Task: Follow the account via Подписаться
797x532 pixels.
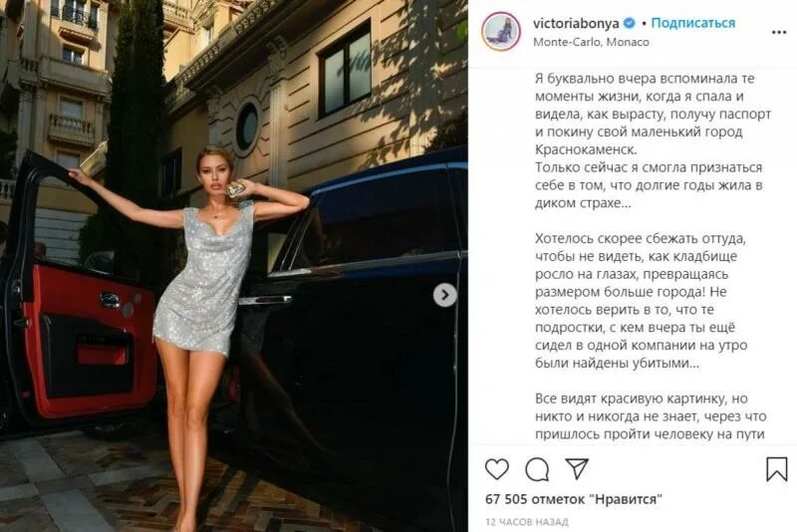Action: click(x=693, y=23)
